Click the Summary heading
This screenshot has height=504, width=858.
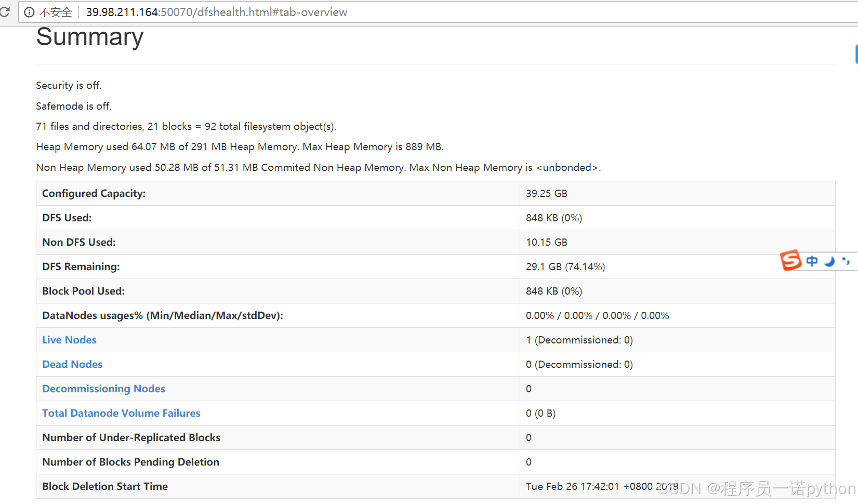[x=90, y=37]
